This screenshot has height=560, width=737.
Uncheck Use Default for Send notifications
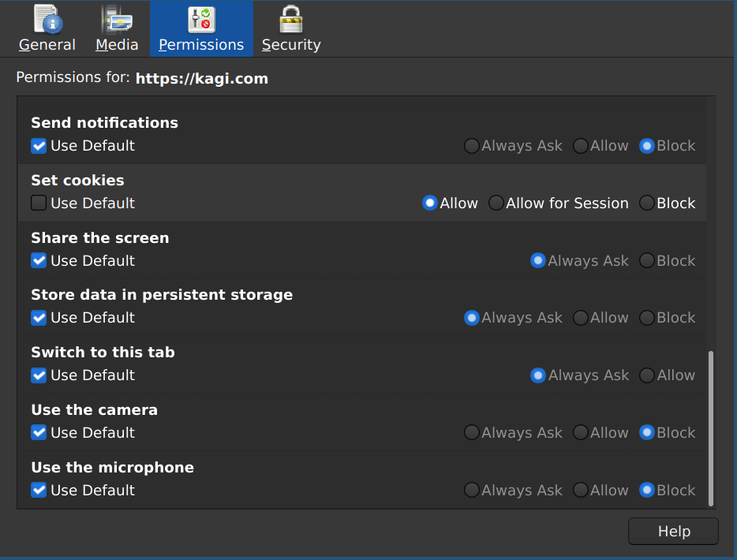[x=39, y=146]
